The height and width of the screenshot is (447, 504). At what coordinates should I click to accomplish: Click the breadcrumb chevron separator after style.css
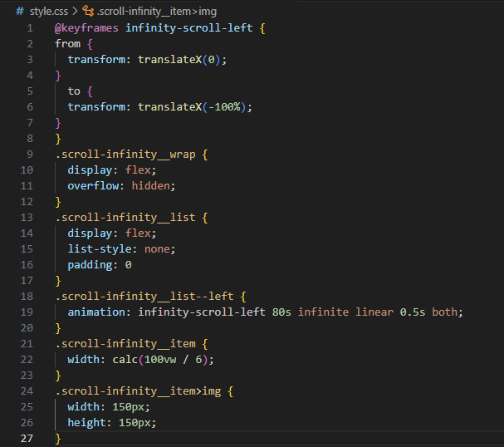76,10
